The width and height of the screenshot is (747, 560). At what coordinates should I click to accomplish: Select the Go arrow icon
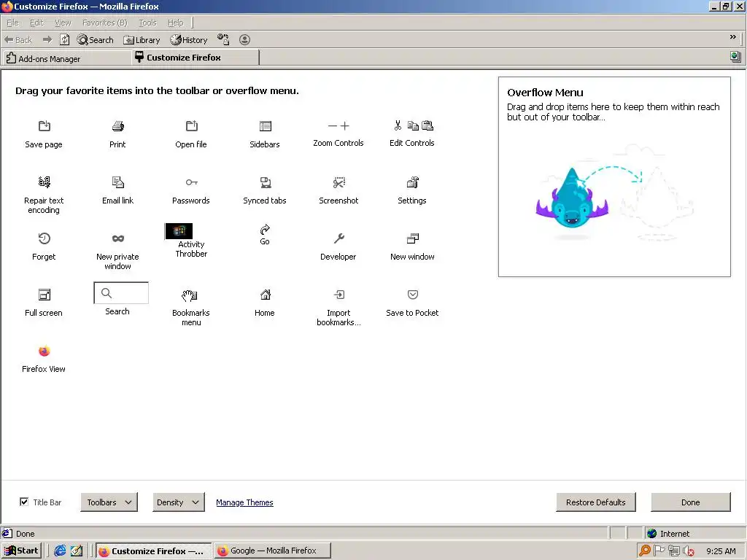pyautogui.click(x=265, y=230)
